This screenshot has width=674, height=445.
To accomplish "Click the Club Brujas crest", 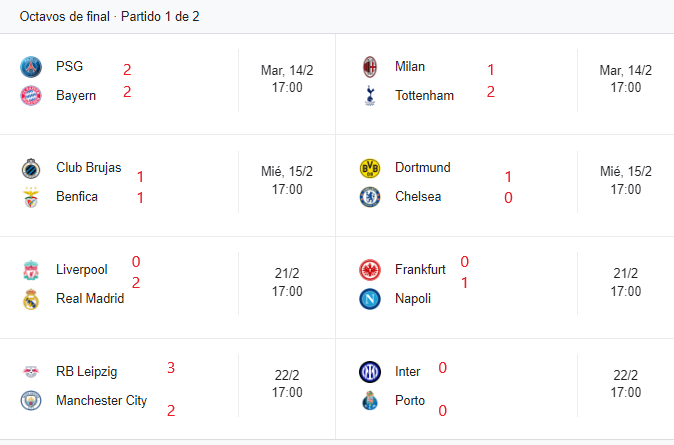I will [31, 168].
